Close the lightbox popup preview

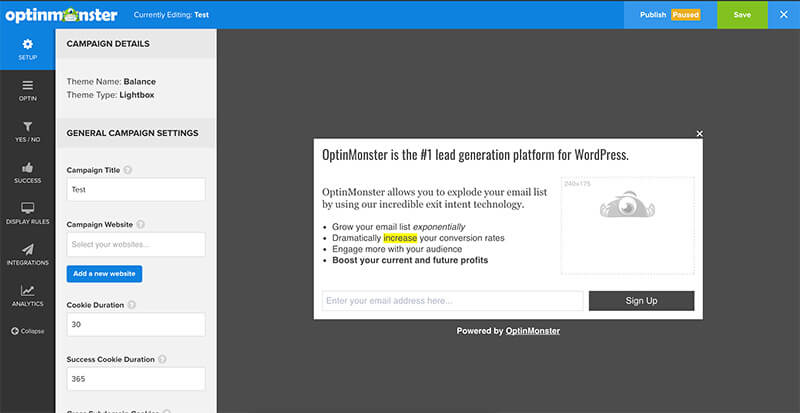pyautogui.click(x=699, y=133)
